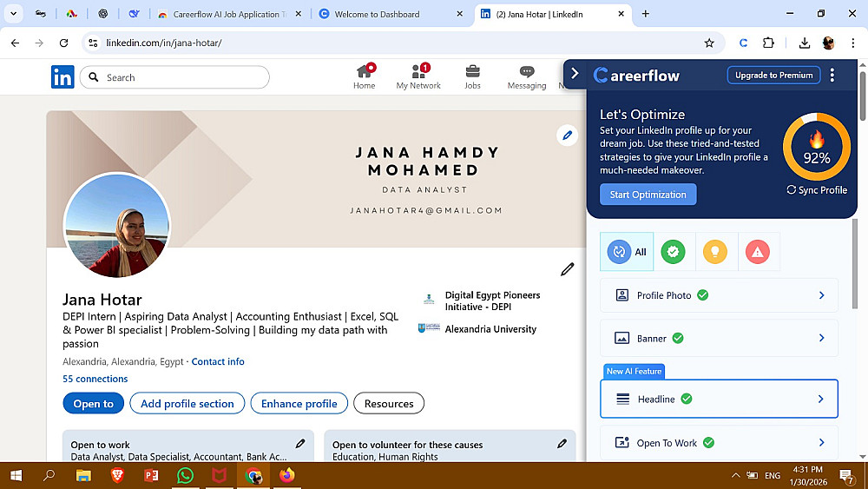Edit the profile banner with pencil icon
868x489 pixels.
567,135
